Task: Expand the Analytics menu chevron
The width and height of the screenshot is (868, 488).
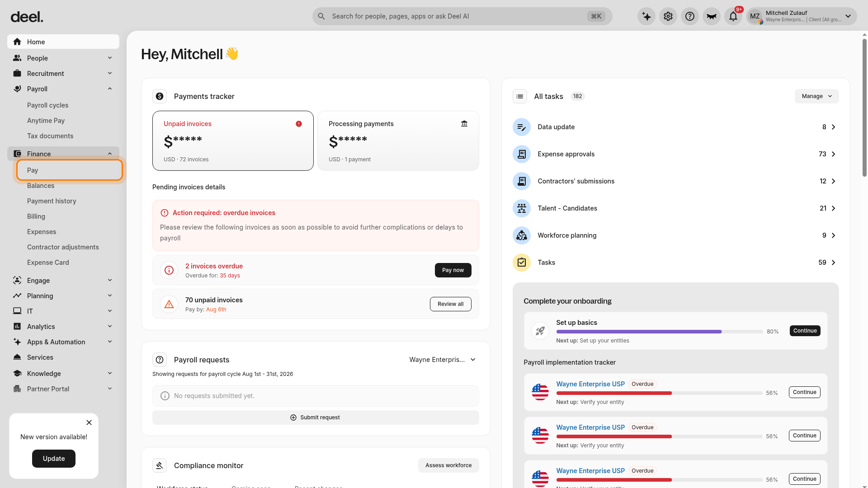Action: point(110,326)
